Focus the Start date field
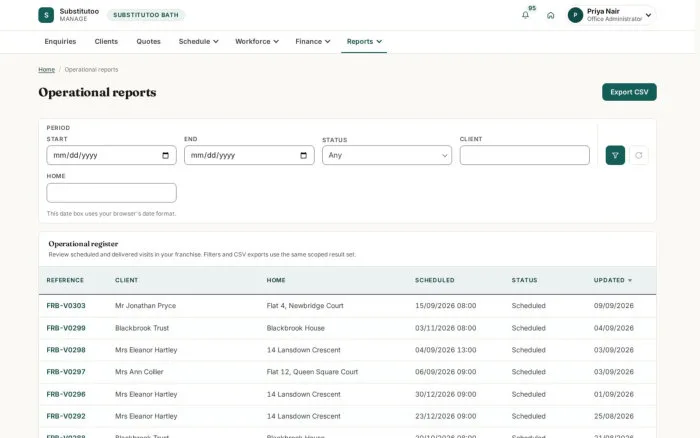The height and width of the screenshot is (438, 700). [x=112, y=155]
